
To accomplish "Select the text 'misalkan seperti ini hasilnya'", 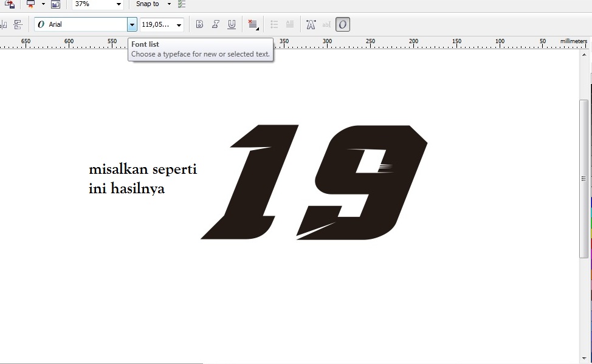I will coord(143,179).
